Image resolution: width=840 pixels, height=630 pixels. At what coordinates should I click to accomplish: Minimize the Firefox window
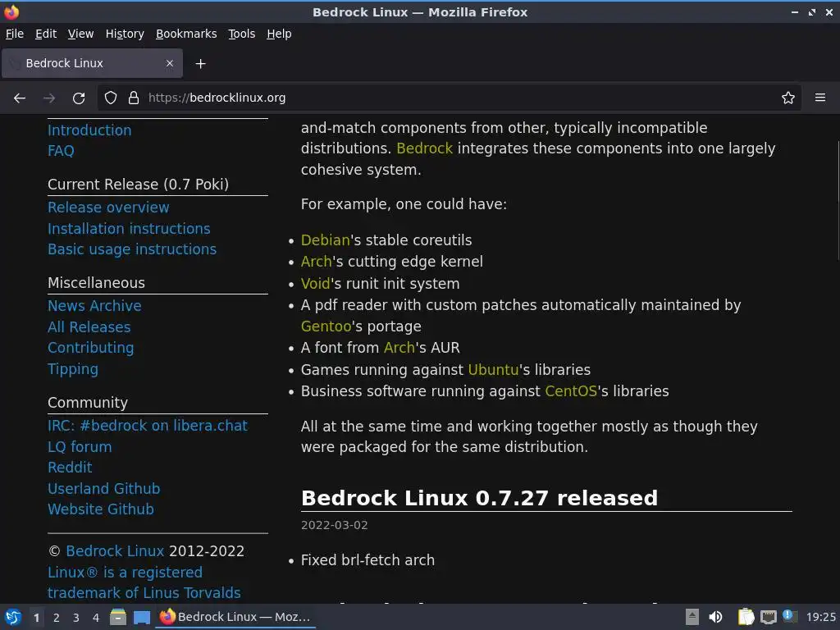pyautogui.click(x=794, y=11)
